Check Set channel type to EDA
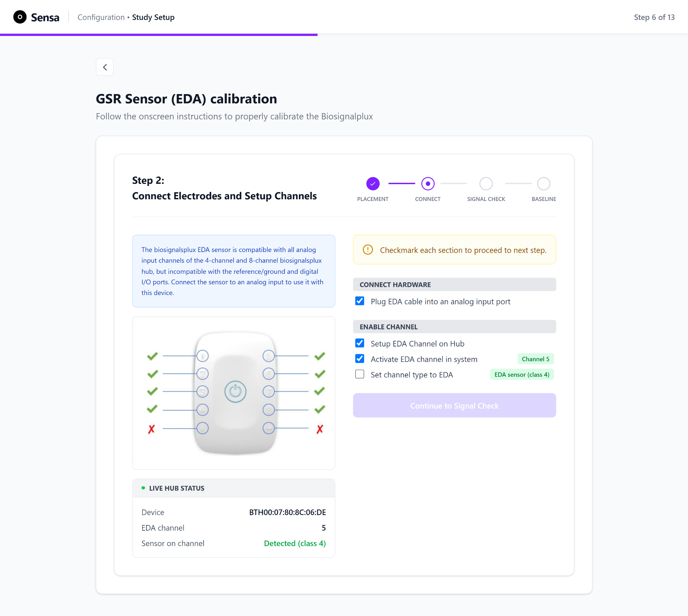The width and height of the screenshot is (688, 616). [359, 374]
